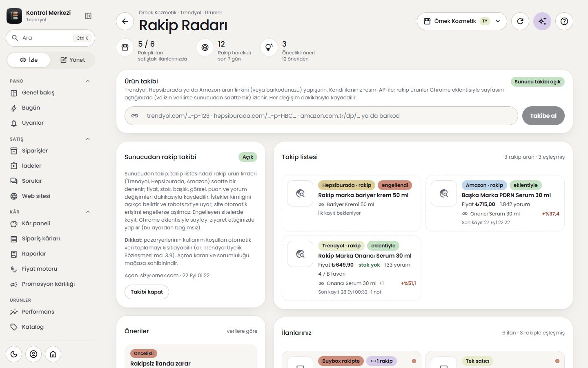Click the Öncelikli suggestion tag
Image resolution: width=588 pixels, height=368 pixels.
click(144, 353)
